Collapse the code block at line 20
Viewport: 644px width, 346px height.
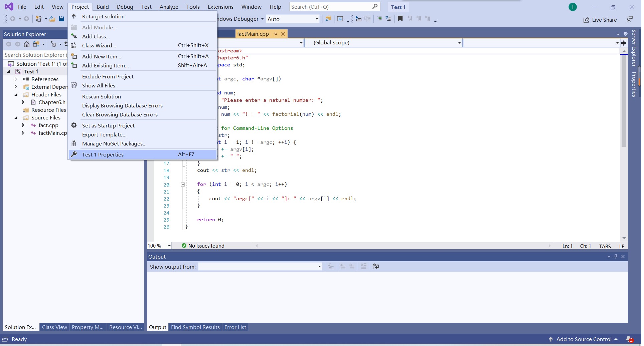tap(183, 185)
